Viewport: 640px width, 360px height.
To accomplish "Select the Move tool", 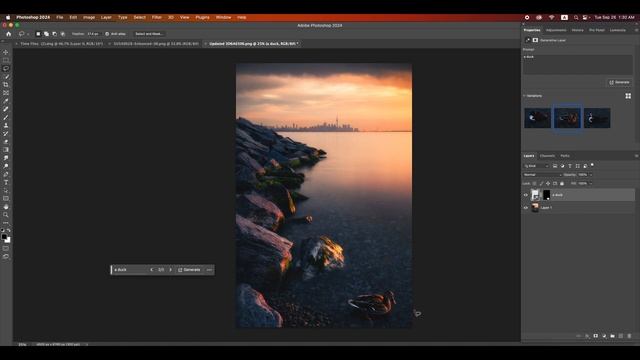I will coord(6,52).
